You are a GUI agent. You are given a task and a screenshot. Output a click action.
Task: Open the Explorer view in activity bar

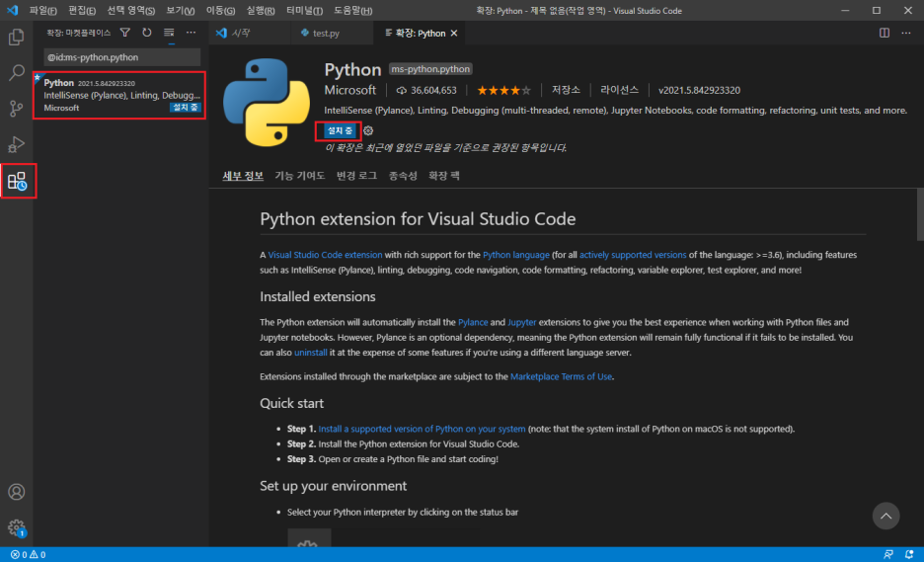coord(17,38)
